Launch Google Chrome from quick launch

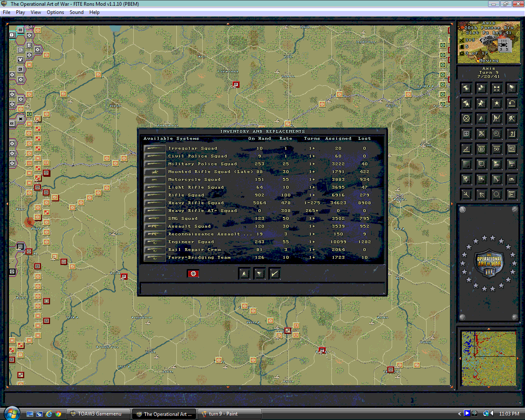[x=58, y=414]
